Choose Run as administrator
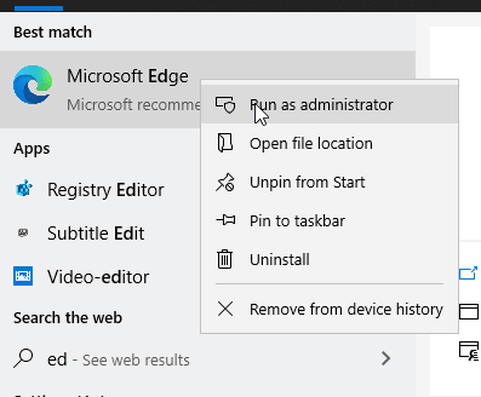481x397 pixels. [329, 105]
